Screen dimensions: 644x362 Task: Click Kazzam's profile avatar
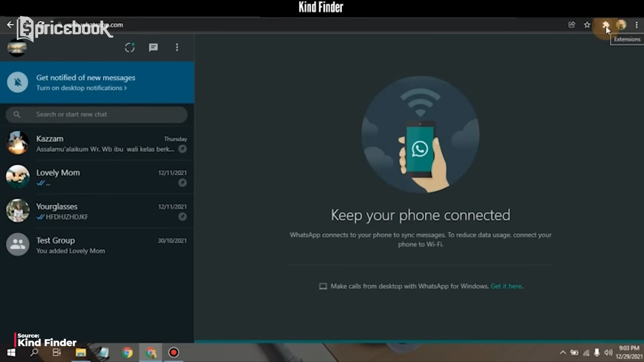coord(17,143)
